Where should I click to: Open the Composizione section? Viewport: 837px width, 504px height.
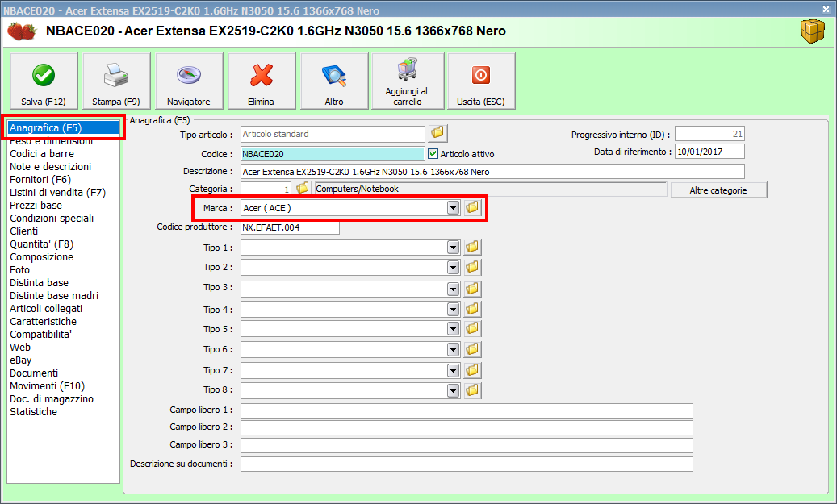(x=41, y=256)
